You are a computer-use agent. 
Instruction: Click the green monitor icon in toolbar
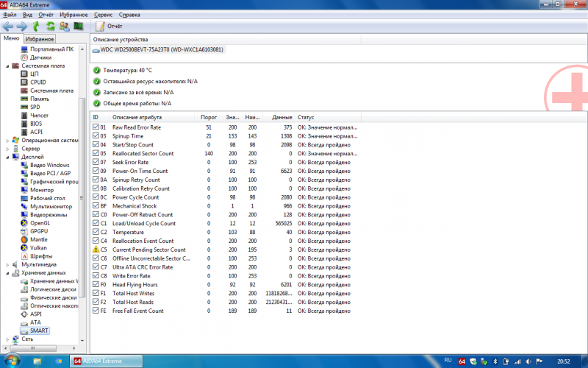tap(79, 26)
